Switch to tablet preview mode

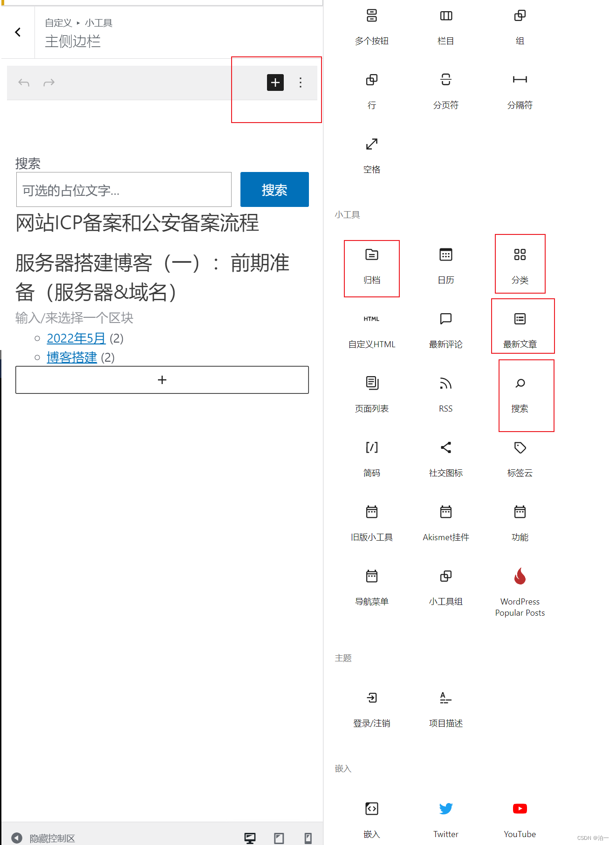(279, 838)
